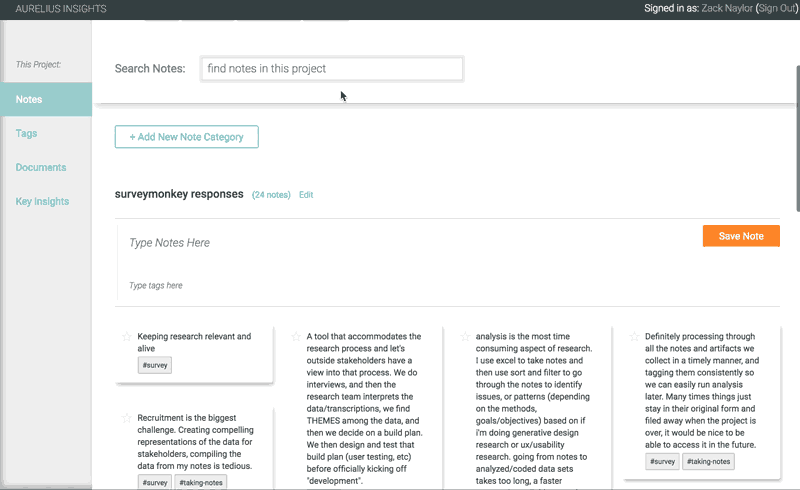
Task: Click the Sign Out link
Action: 775,8
